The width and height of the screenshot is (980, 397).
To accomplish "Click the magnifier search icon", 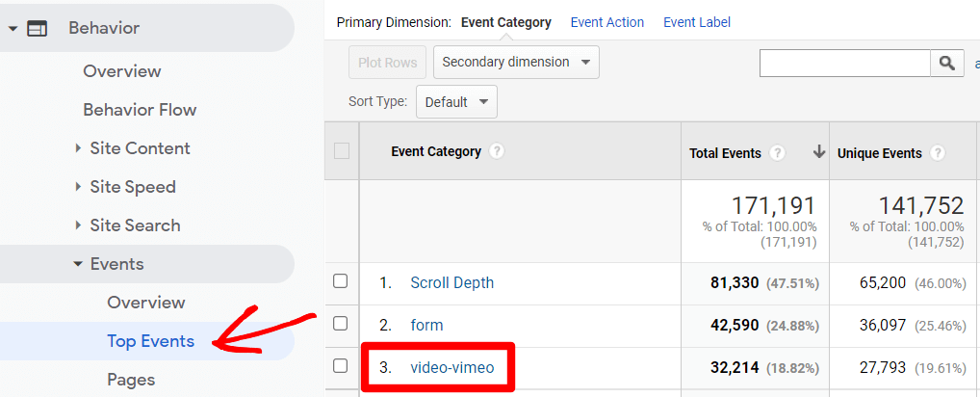I will pyautogui.click(x=947, y=64).
